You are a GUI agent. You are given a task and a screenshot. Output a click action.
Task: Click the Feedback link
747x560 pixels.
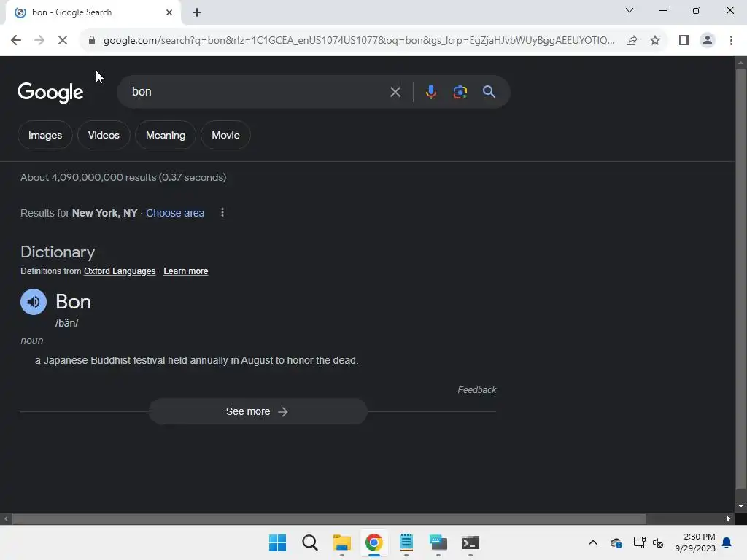(477, 390)
